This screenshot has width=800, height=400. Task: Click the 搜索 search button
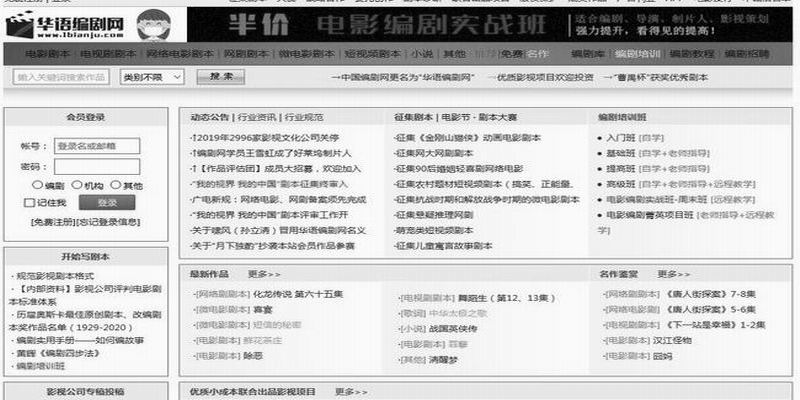point(220,77)
